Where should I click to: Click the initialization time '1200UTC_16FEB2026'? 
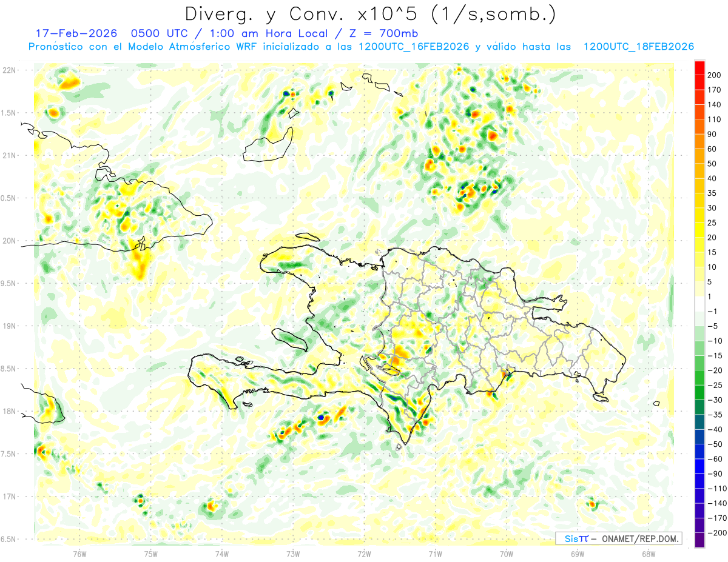413,47
